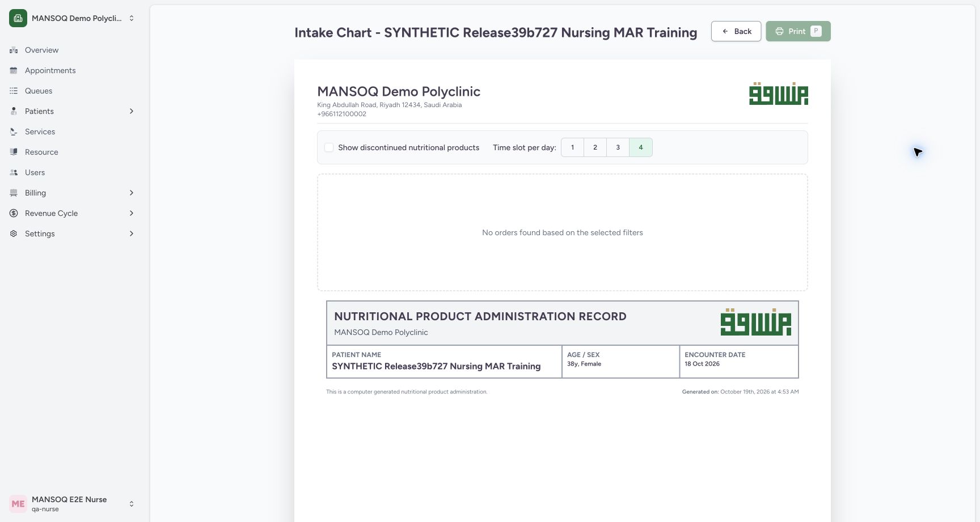Image resolution: width=980 pixels, height=522 pixels.
Task: Open the Users menu item
Action: pyautogui.click(x=73, y=172)
